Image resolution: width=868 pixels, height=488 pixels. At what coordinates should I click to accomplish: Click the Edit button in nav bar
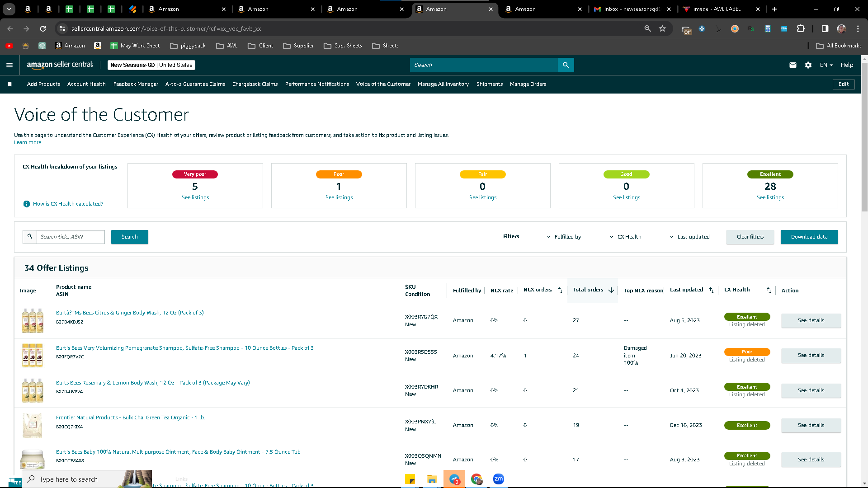[x=844, y=84]
